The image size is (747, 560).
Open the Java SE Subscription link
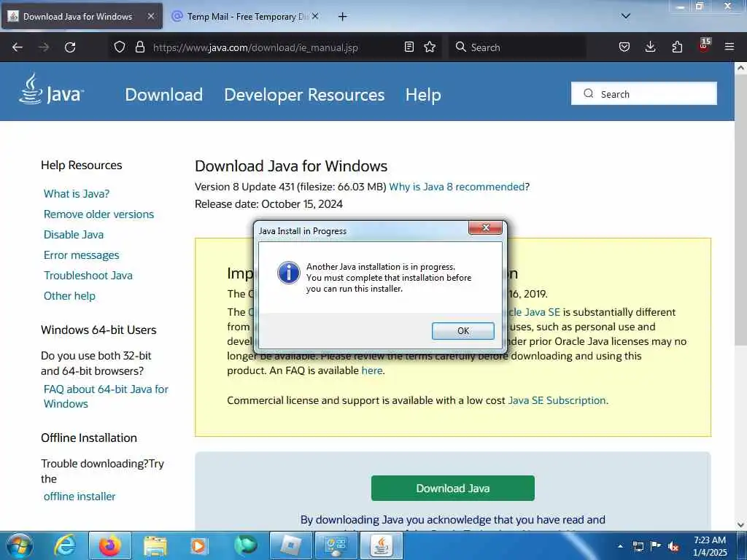point(557,400)
